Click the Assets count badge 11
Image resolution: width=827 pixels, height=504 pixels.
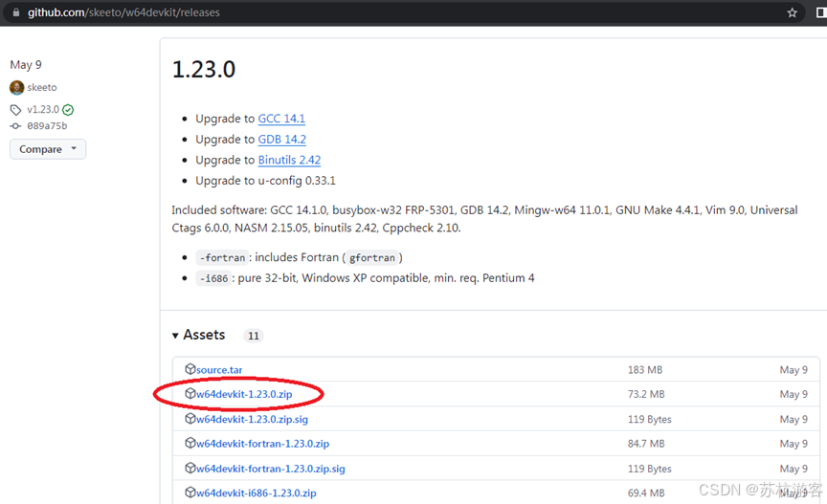pyautogui.click(x=254, y=336)
